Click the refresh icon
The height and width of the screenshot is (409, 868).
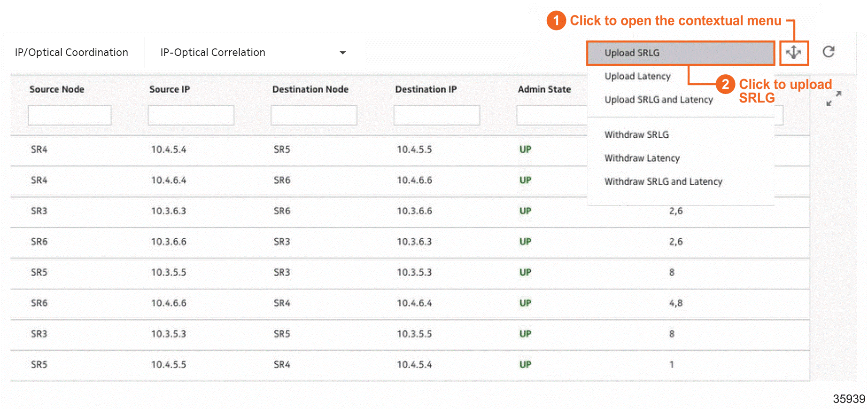coord(829,52)
